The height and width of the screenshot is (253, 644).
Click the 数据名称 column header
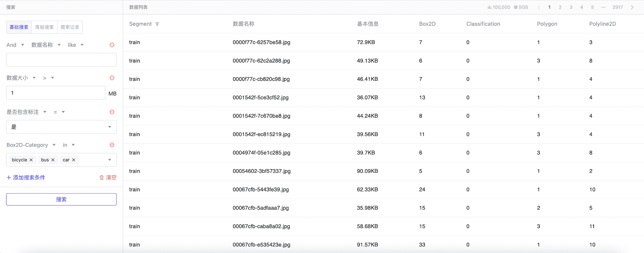[243, 24]
